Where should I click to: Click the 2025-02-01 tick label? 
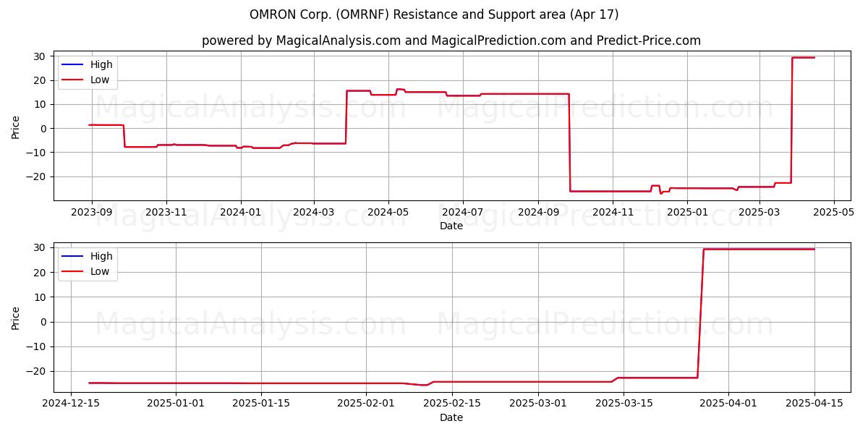(x=366, y=404)
